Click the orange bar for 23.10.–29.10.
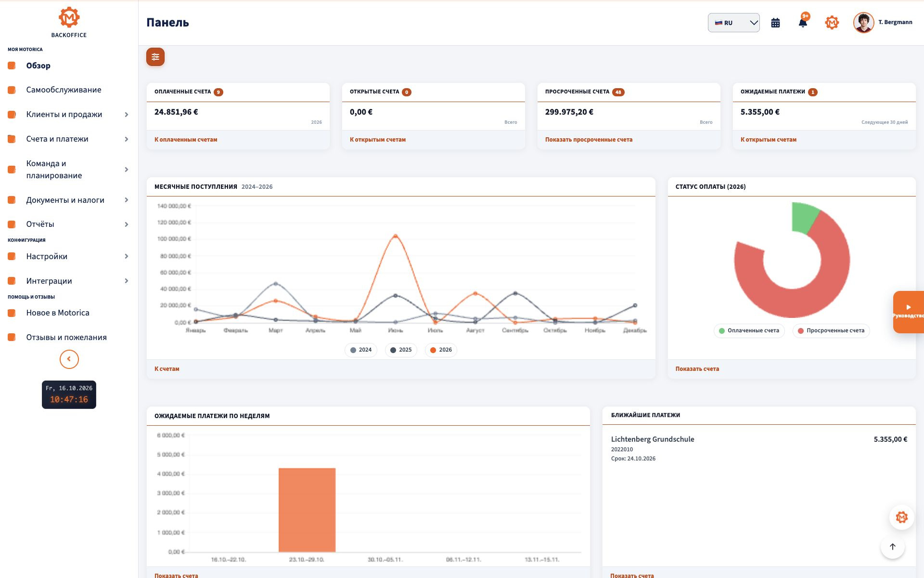This screenshot has height=578, width=924. click(307, 510)
